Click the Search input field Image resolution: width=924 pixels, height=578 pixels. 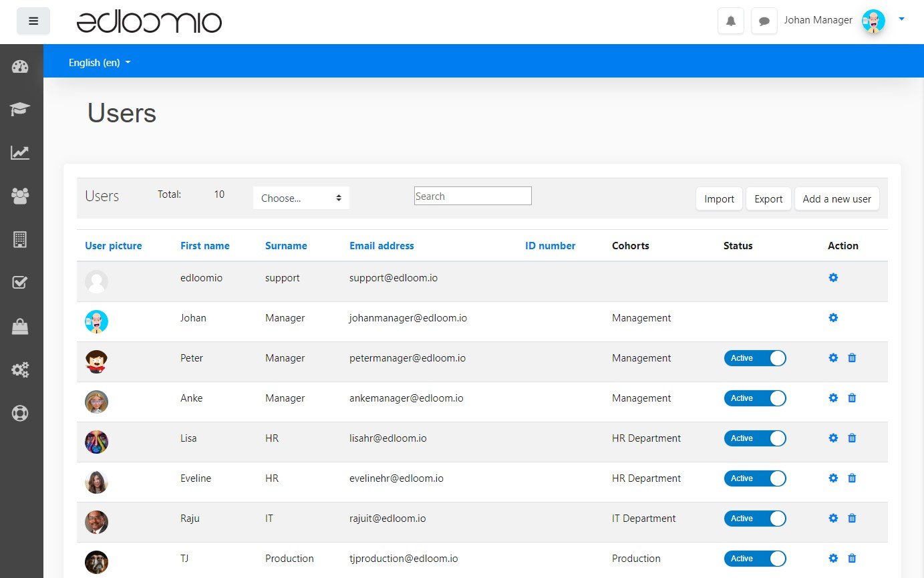click(473, 196)
